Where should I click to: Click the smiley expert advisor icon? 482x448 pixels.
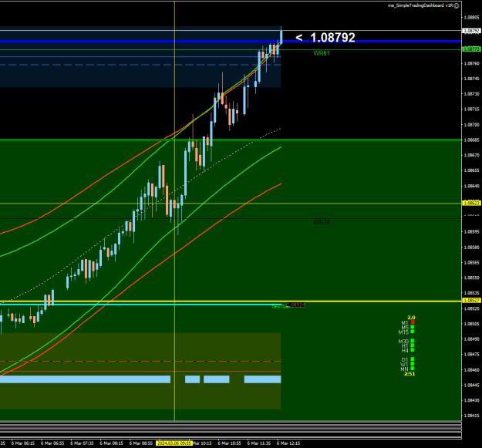[x=457, y=5]
